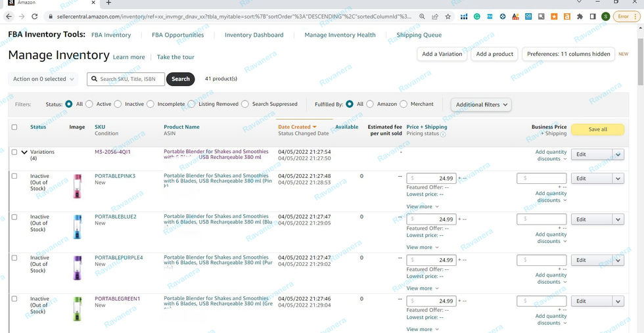This screenshot has height=333, width=644.
Task: Open the Learn more link
Action: pos(129,57)
